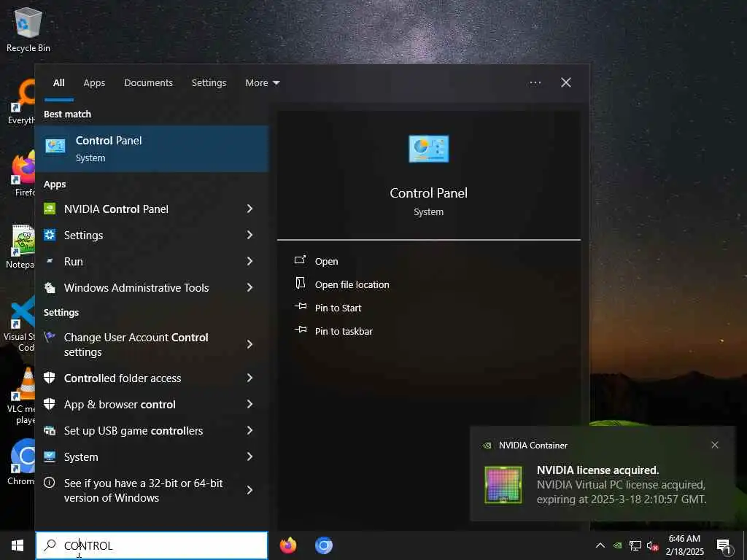This screenshot has width=747, height=560.
Task: Click the User Account Control flag icon
Action: point(50,337)
